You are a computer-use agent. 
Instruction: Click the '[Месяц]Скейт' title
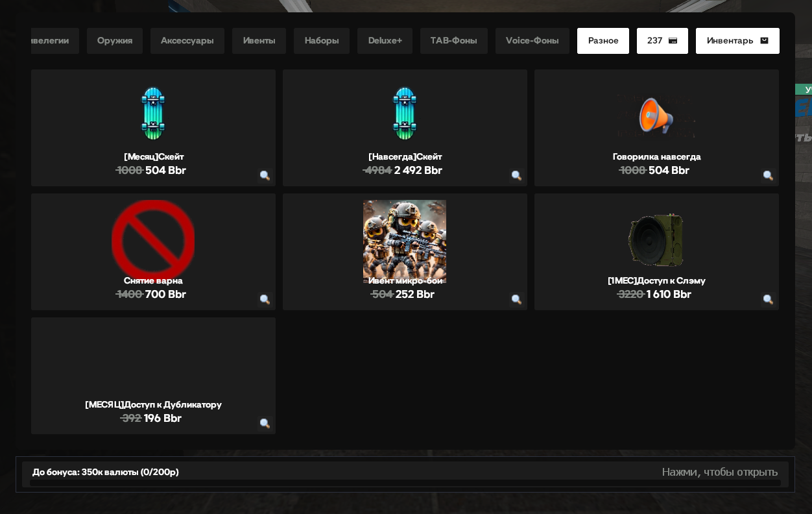[154, 156]
